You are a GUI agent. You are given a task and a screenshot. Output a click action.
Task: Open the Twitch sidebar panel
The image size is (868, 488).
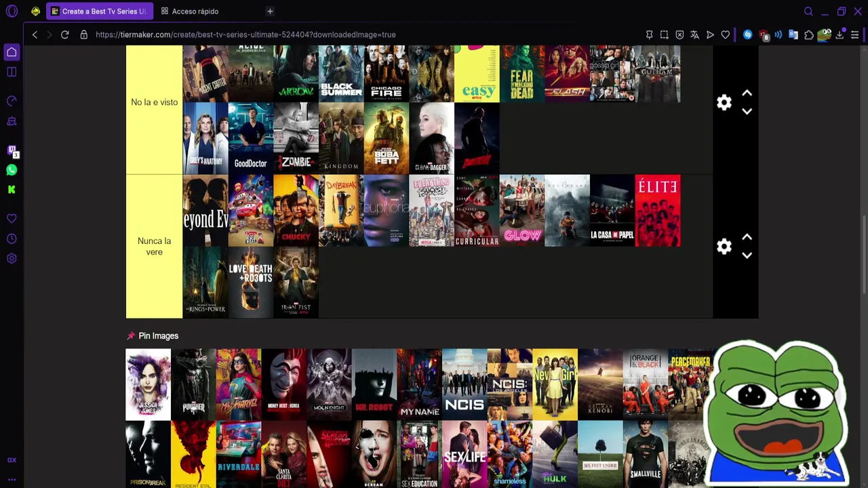[12, 150]
